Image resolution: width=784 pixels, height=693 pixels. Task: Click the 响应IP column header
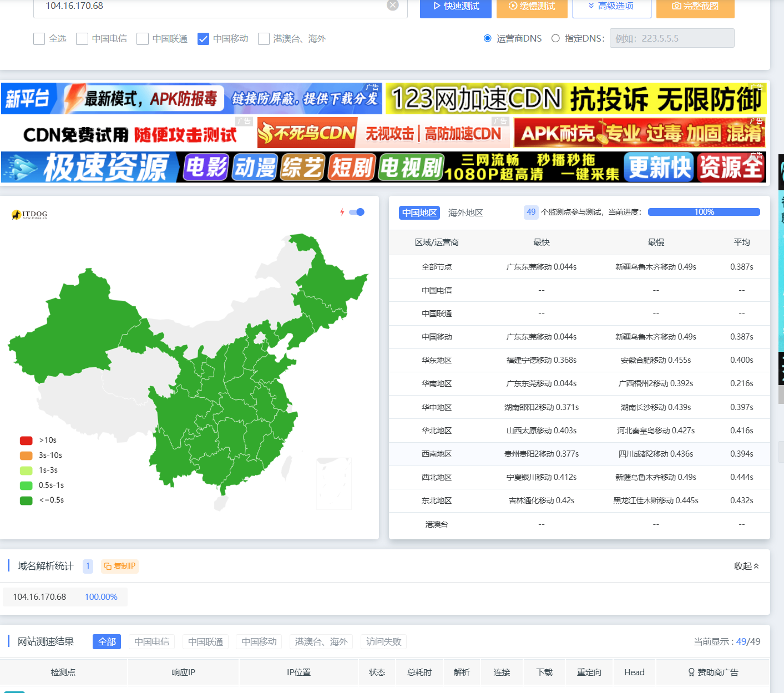(184, 672)
